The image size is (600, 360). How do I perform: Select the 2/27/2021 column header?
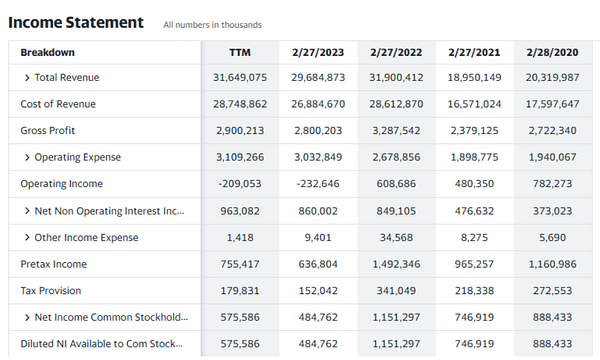(x=474, y=52)
